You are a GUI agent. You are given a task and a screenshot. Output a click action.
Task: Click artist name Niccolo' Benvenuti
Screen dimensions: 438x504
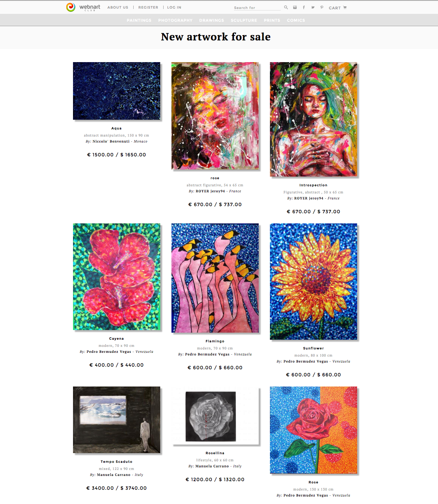pos(111,141)
